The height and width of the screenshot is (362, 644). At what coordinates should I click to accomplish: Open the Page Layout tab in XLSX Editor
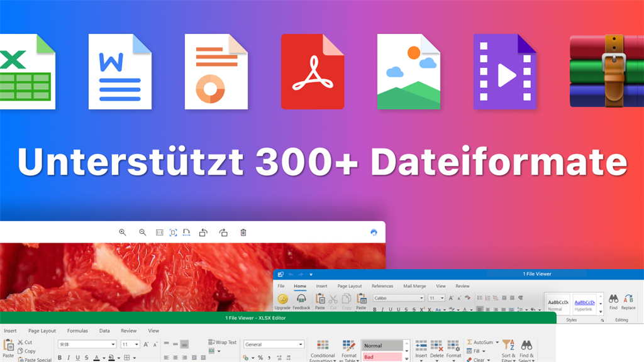(42, 331)
